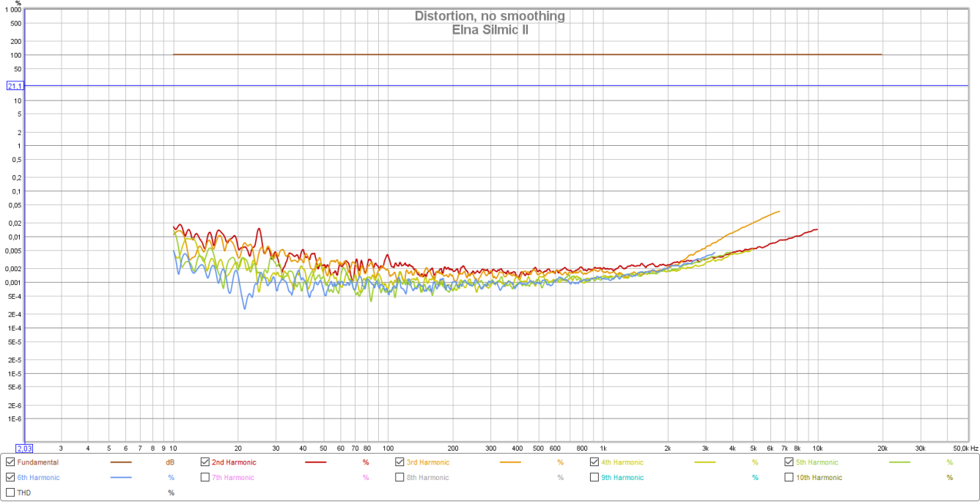The image size is (980, 502).
Task: Hide the 3rd Harmonic trace
Action: tap(399, 462)
